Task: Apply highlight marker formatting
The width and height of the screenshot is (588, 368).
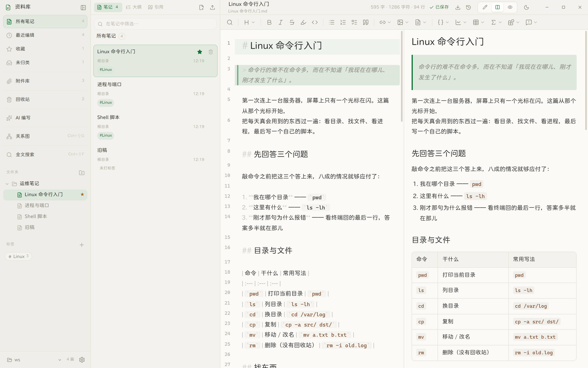Action: (x=303, y=22)
